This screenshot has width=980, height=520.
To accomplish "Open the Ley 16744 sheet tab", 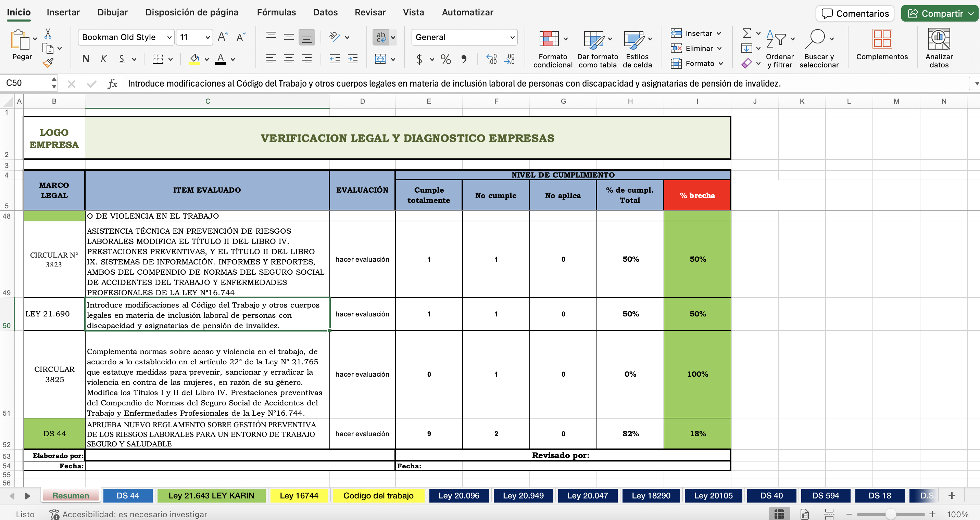I will (x=299, y=495).
